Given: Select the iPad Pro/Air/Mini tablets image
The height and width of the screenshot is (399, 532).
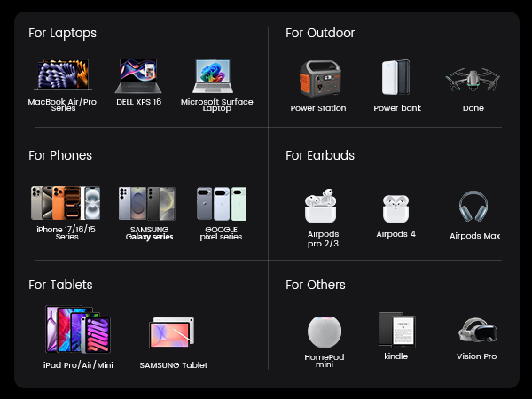Looking at the screenshot, I should (78, 329).
